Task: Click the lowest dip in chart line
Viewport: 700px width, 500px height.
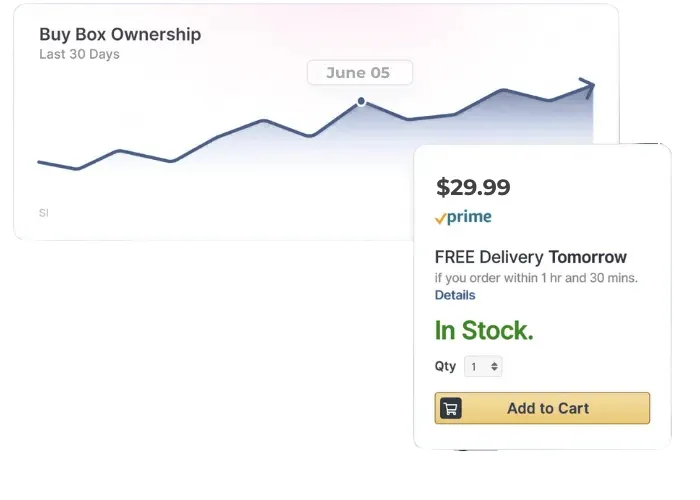Action: point(76,169)
